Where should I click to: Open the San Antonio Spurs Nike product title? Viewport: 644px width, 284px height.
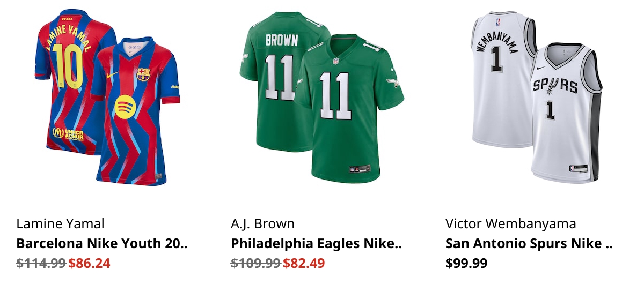pyautogui.click(x=529, y=243)
